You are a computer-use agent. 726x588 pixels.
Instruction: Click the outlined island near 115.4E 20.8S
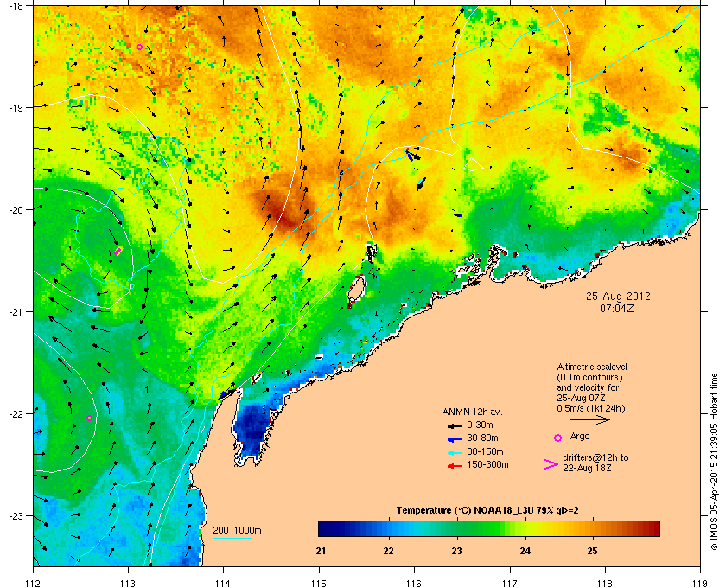pyautogui.click(x=355, y=289)
